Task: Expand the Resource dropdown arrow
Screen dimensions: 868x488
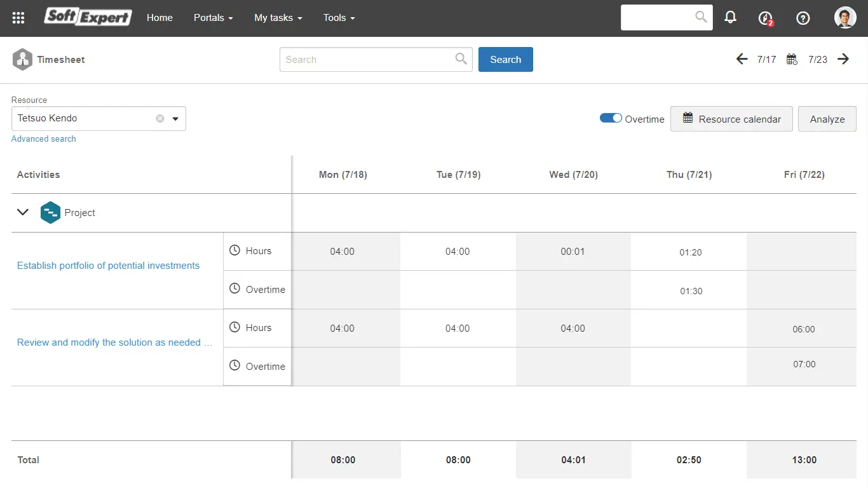Action: tap(175, 118)
